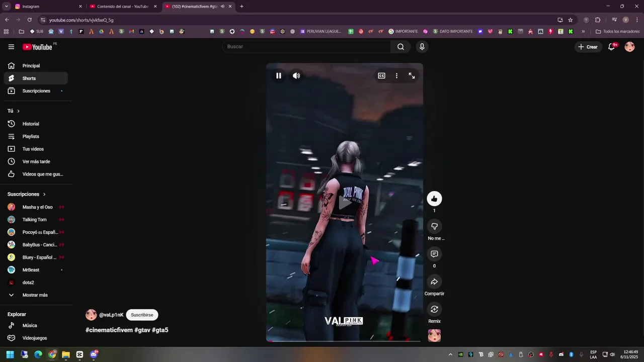
Task: Enter fullscreen mode for the Short
Action: (412, 76)
